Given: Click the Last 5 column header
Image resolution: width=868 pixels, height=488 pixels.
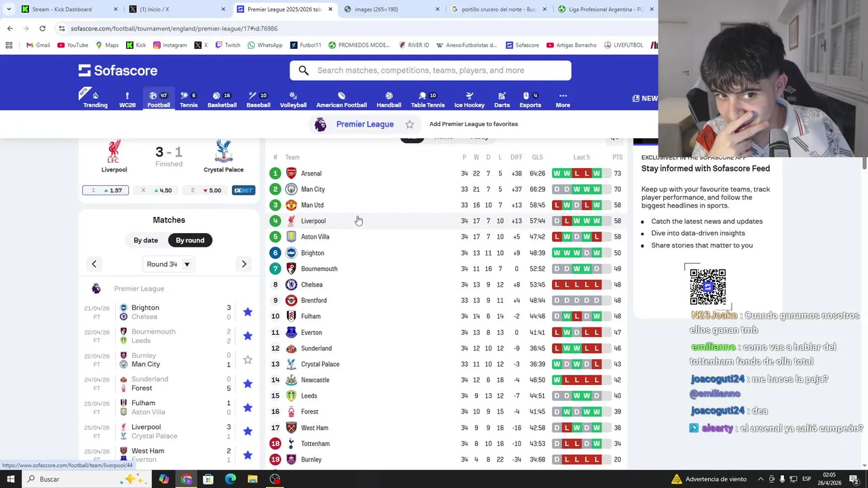Looking at the screenshot, I should [x=581, y=157].
